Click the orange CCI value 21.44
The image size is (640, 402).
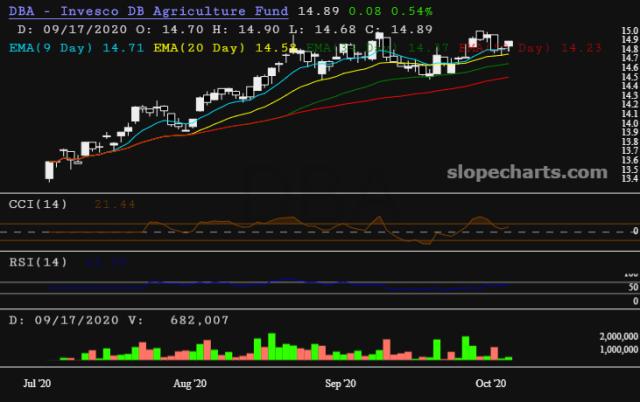(114, 203)
